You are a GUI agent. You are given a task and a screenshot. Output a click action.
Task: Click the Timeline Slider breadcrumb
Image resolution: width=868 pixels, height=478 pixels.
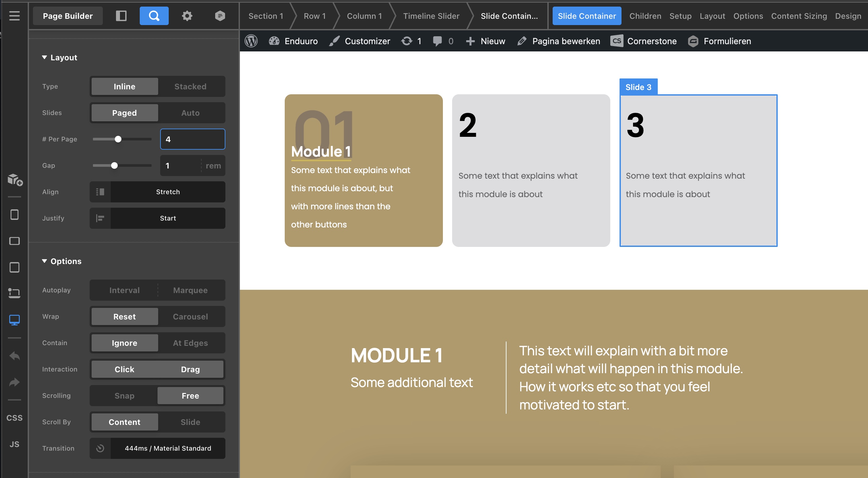point(431,16)
